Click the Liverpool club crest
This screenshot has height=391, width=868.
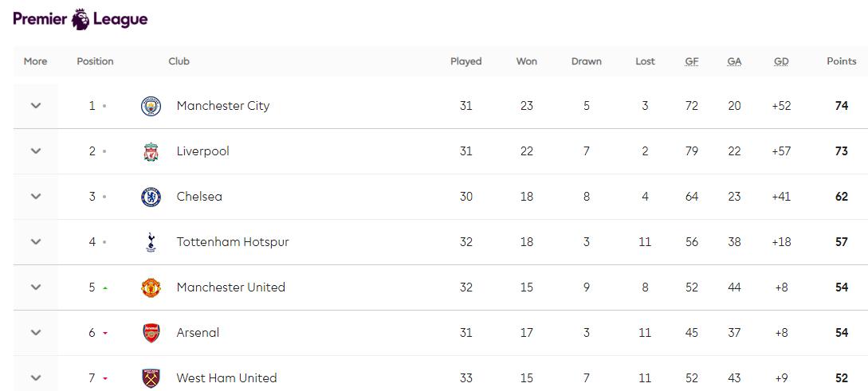pos(151,151)
